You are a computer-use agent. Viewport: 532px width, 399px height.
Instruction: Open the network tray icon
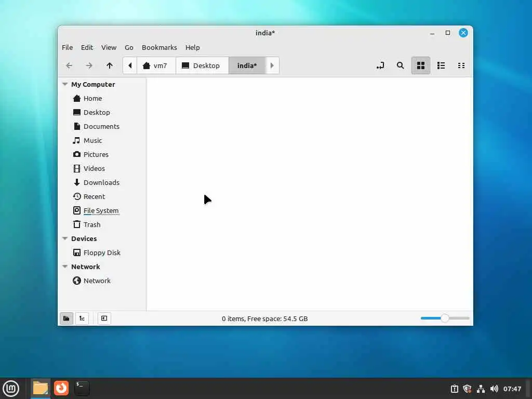point(481,389)
